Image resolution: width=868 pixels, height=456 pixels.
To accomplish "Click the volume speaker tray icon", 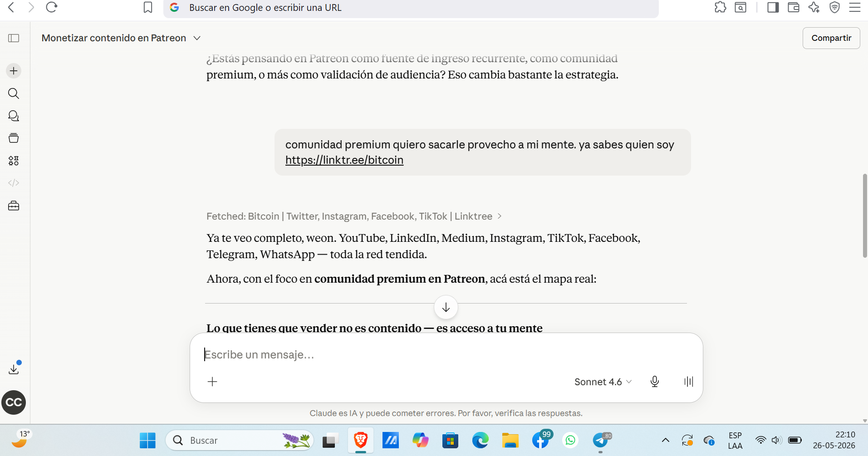I will coord(776,440).
